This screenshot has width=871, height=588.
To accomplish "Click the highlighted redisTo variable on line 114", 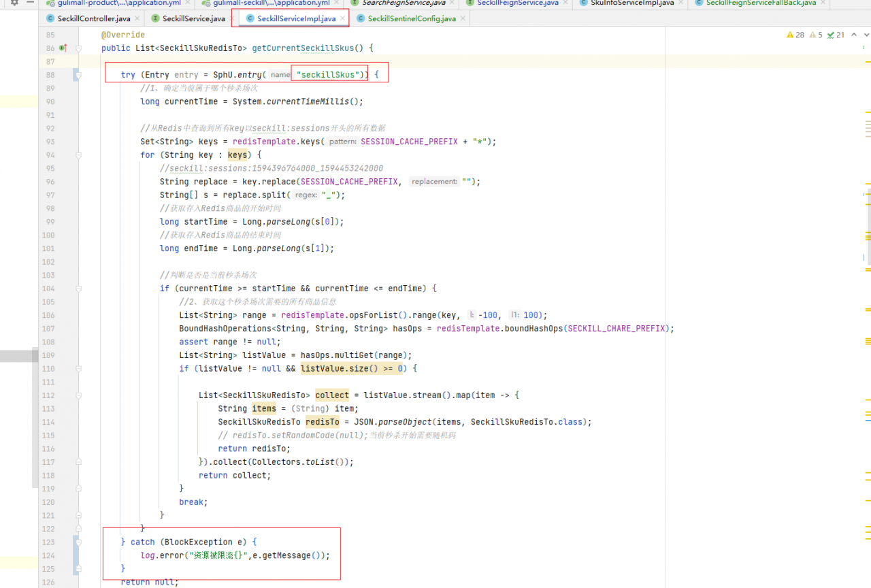I will [x=323, y=422].
